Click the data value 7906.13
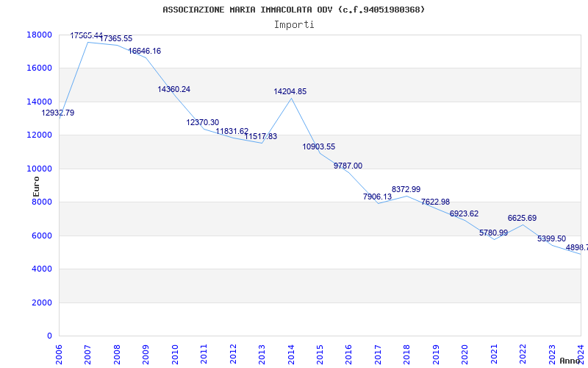588x368 pixels. click(x=377, y=197)
